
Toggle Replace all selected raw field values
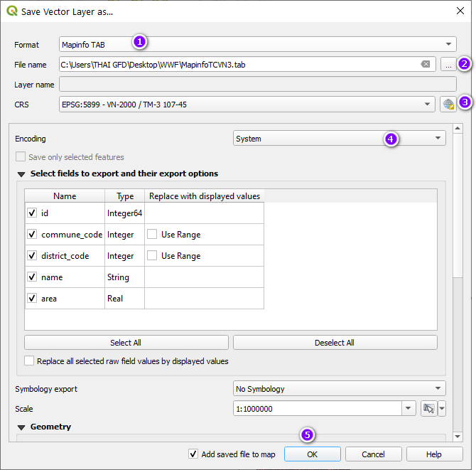coord(29,360)
